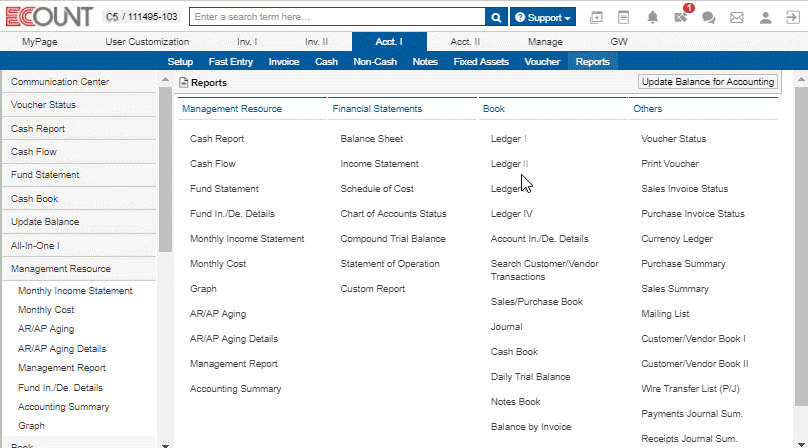Open the Journal report
The width and height of the screenshot is (808, 448).
pos(506,327)
